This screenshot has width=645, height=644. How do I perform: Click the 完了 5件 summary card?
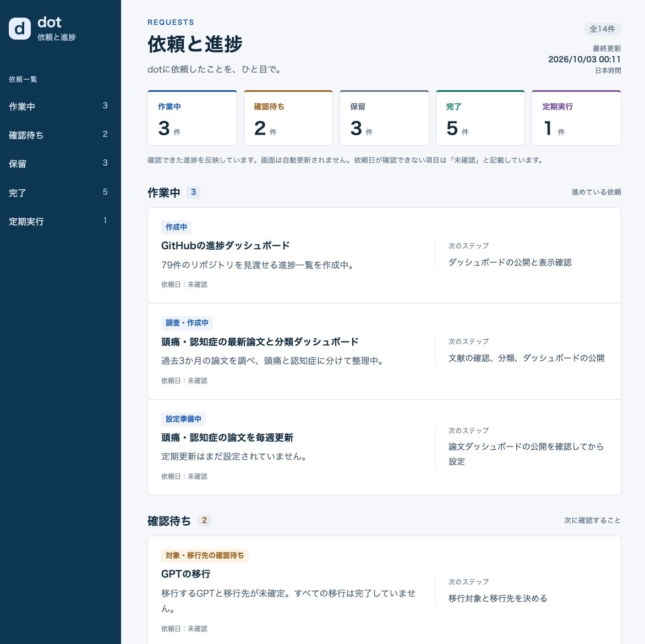[x=480, y=118]
